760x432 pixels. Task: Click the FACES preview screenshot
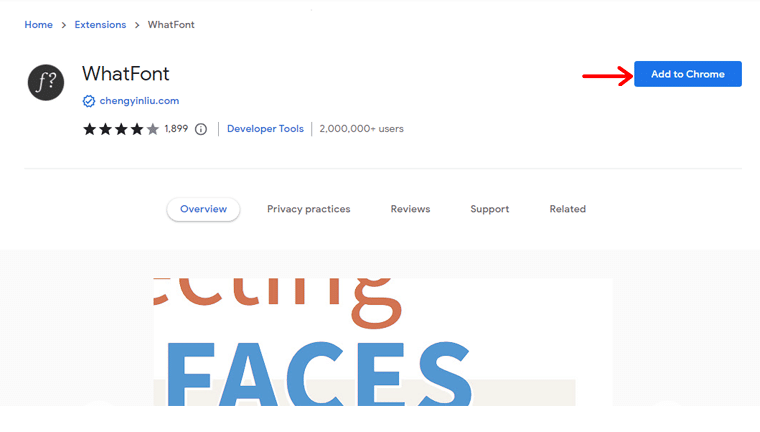coord(383,342)
